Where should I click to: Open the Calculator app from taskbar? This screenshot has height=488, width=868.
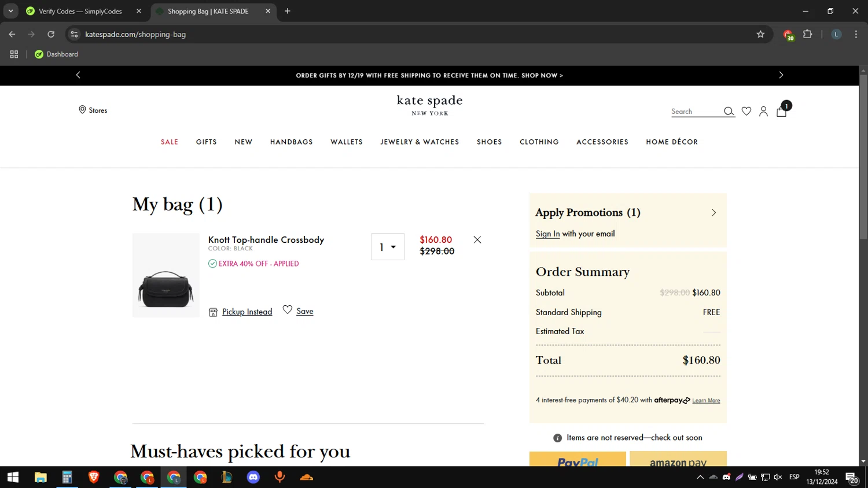coord(67,477)
